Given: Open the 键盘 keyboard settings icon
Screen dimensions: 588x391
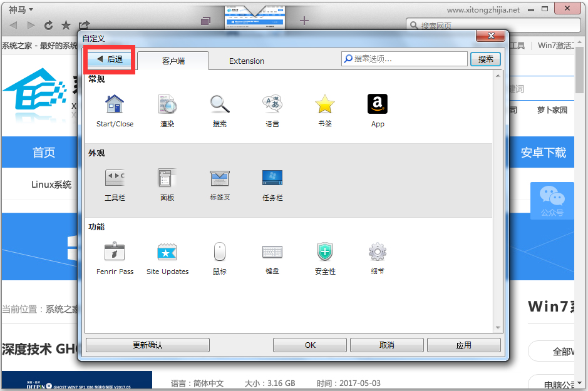Looking at the screenshot, I should click(272, 252).
